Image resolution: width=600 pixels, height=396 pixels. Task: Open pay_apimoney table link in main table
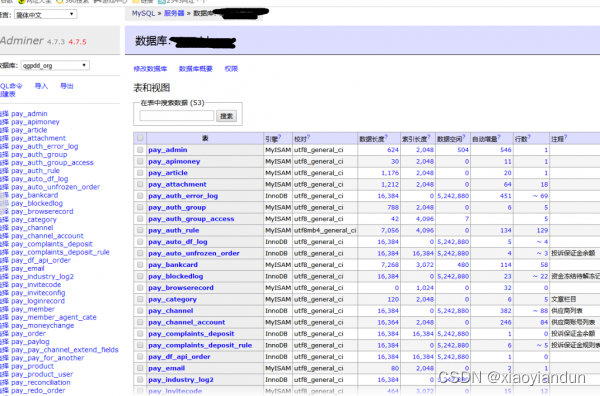tap(174, 161)
